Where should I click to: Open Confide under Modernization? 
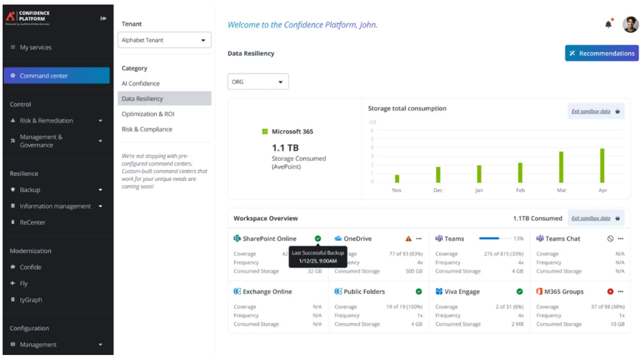pos(30,267)
